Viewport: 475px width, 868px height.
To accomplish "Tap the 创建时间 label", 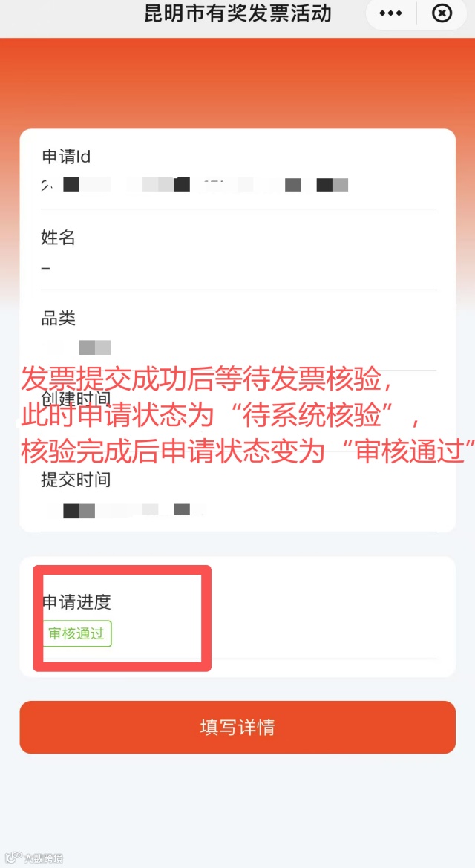I will click(x=76, y=399).
